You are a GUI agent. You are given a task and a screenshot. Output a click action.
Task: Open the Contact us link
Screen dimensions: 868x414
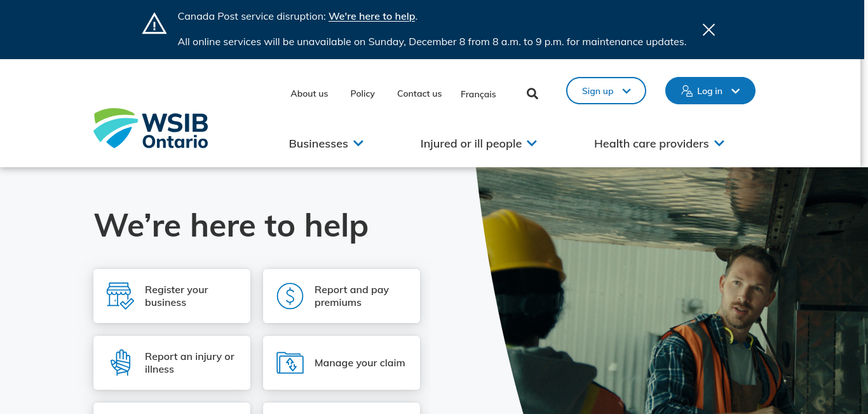tap(419, 93)
